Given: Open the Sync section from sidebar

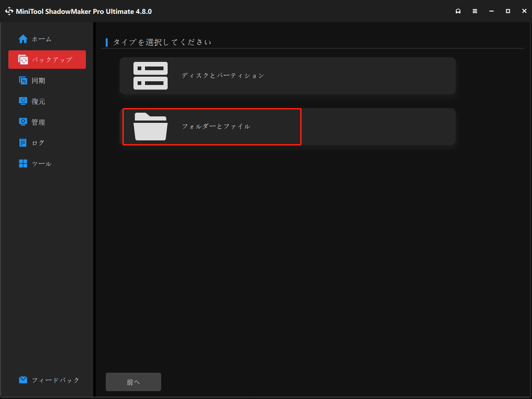Looking at the screenshot, I should 46,80.
